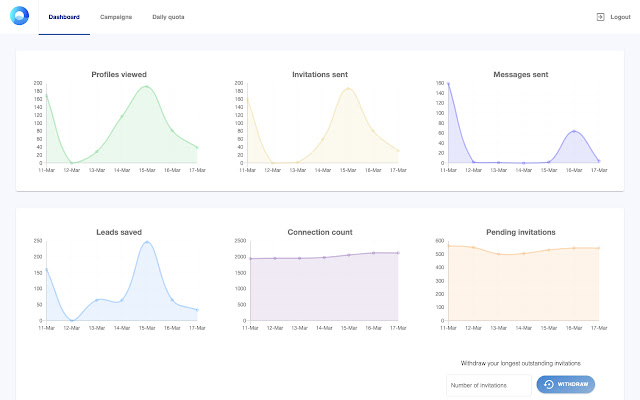Click the Messages sent chart title

520,74
